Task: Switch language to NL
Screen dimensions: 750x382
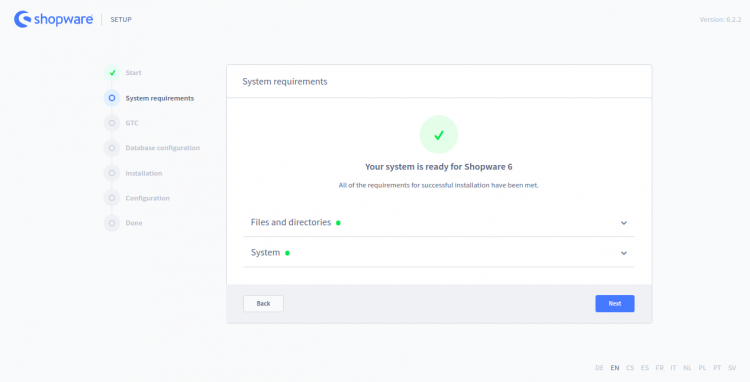Action: click(687, 368)
